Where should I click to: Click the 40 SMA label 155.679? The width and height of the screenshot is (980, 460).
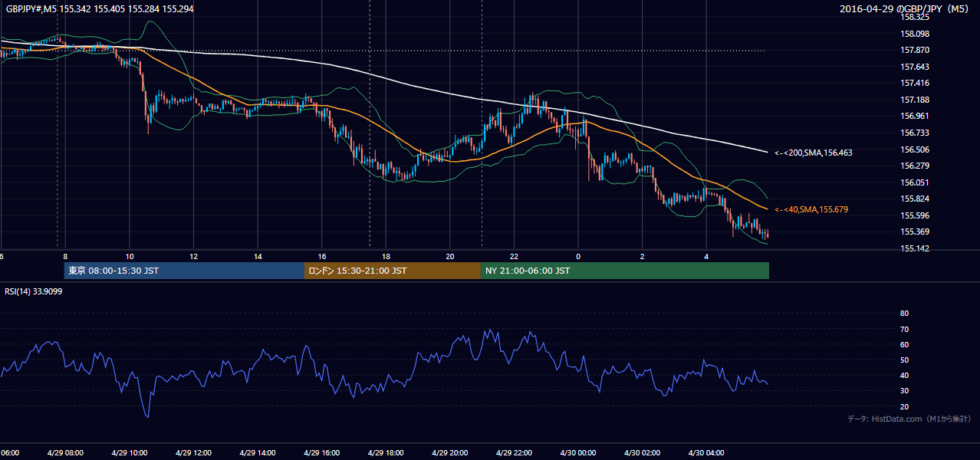pos(811,209)
